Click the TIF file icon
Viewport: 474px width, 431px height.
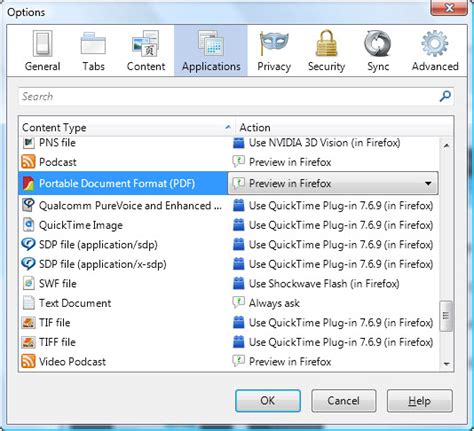pyautogui.click(x=28, y=323)
